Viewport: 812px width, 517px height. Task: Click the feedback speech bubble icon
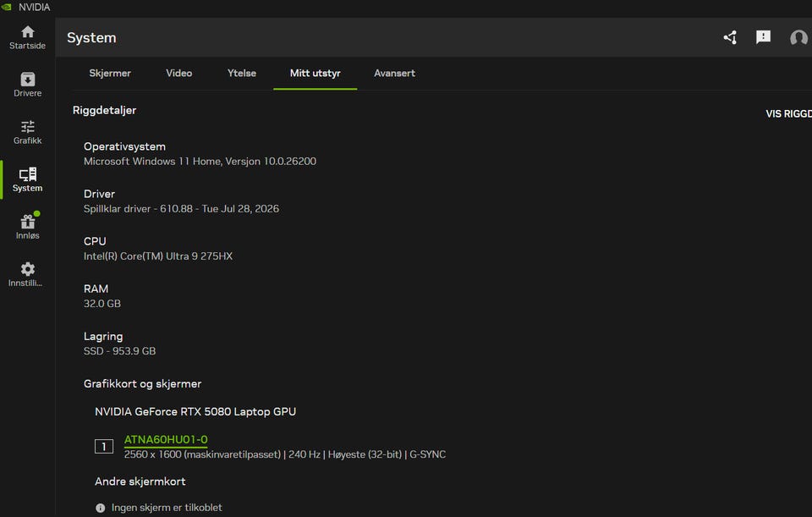(x=763, y=37)
